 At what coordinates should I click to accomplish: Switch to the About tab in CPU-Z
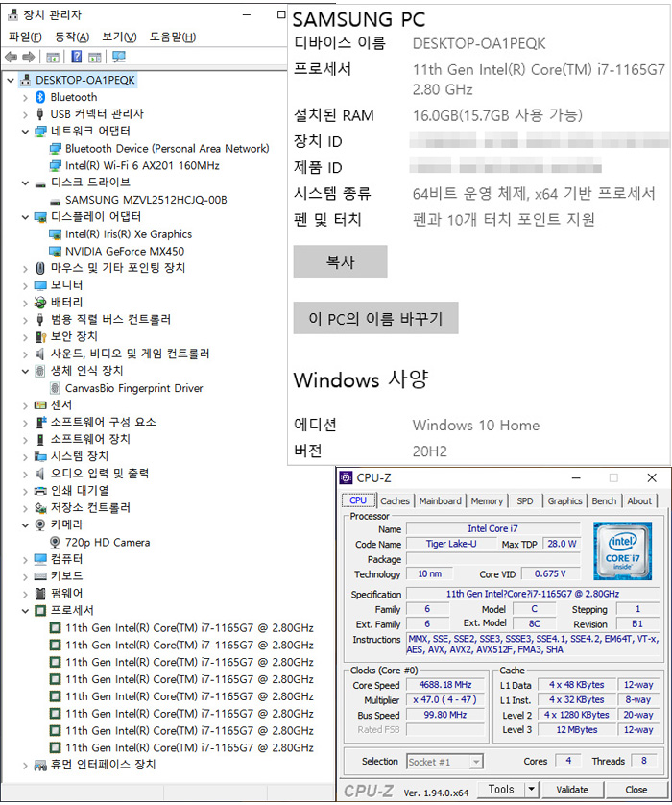click(639, 501)
